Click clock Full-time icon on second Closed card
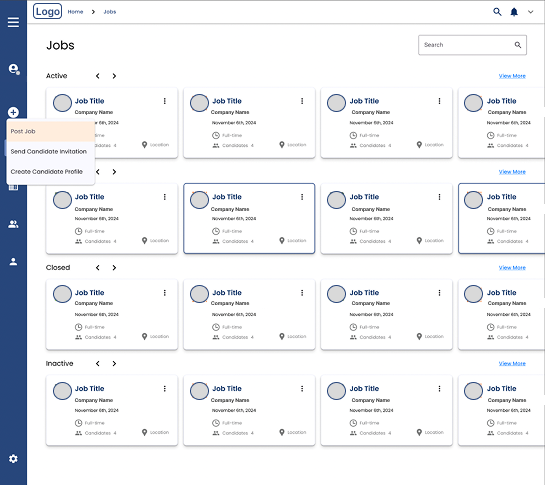This screenshot has height=485, width=546. (x=216, y=327)
